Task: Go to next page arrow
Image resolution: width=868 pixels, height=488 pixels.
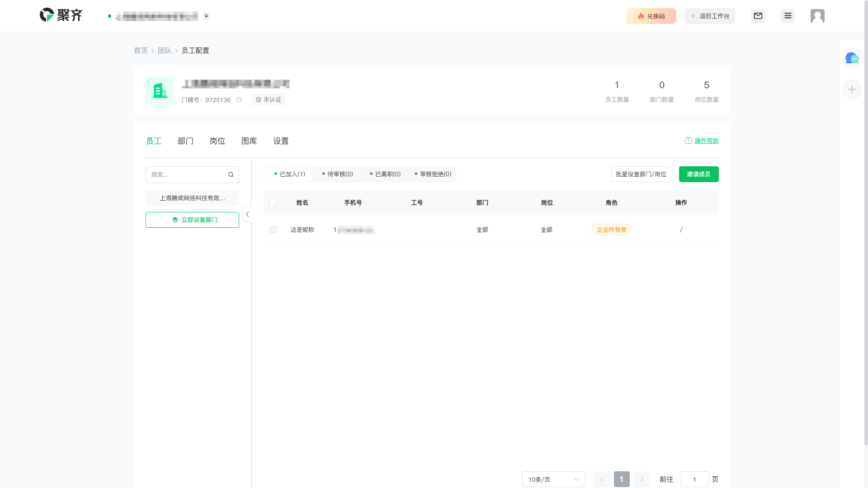Action: [642, 479]
